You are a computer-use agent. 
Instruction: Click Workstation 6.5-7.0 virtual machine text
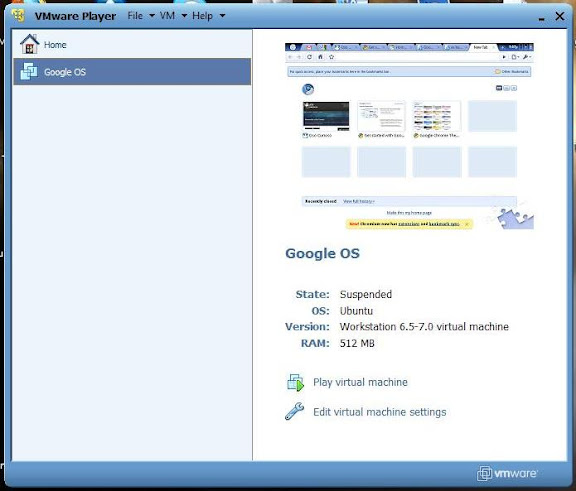tap(424, 326)
